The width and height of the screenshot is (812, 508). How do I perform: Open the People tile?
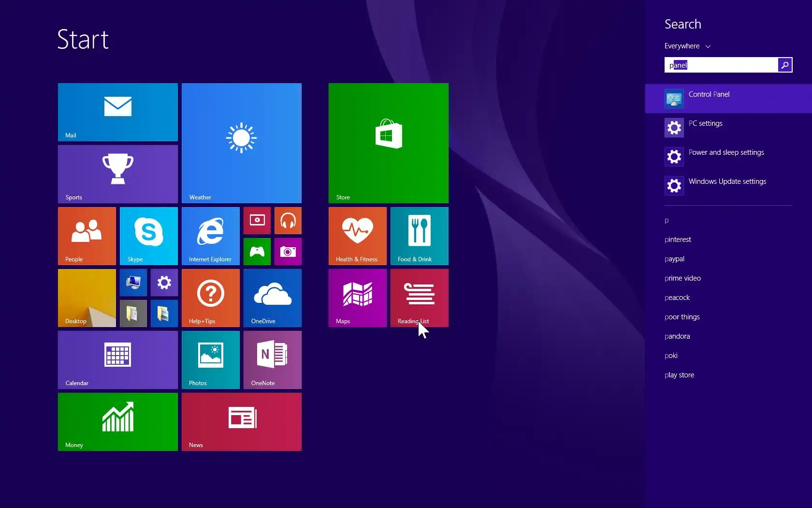tap(87, 236)
